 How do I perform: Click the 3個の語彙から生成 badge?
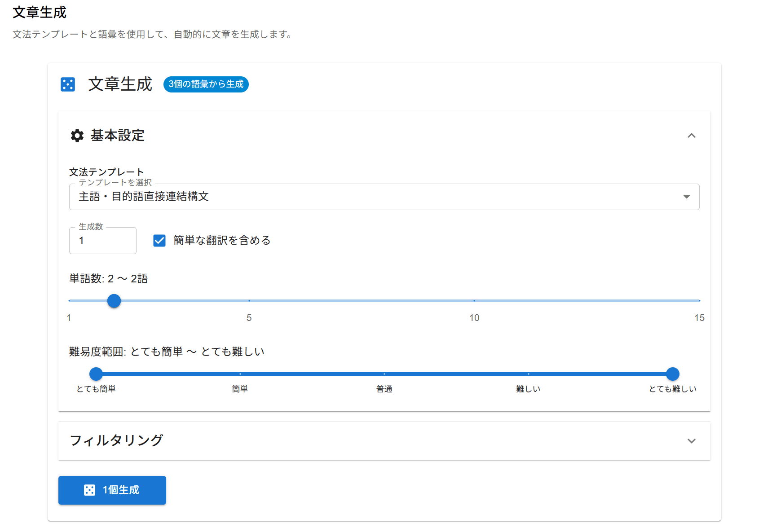coord(206,84)
